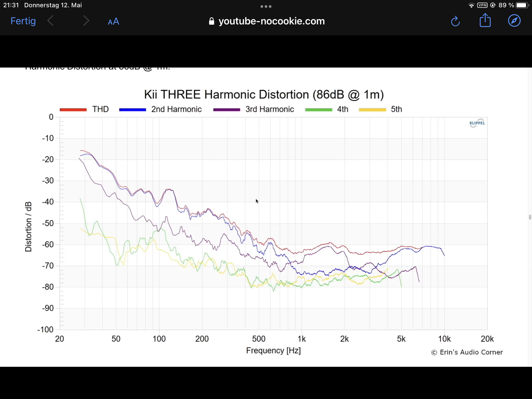
Task: Click the 3rd Harmonic legend label
Action: point(270,109)
